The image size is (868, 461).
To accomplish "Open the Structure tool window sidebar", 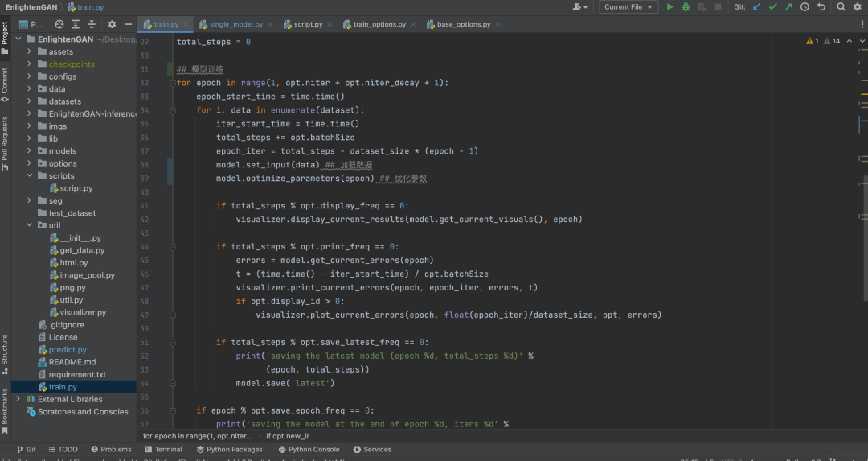I will pos(5,354).
